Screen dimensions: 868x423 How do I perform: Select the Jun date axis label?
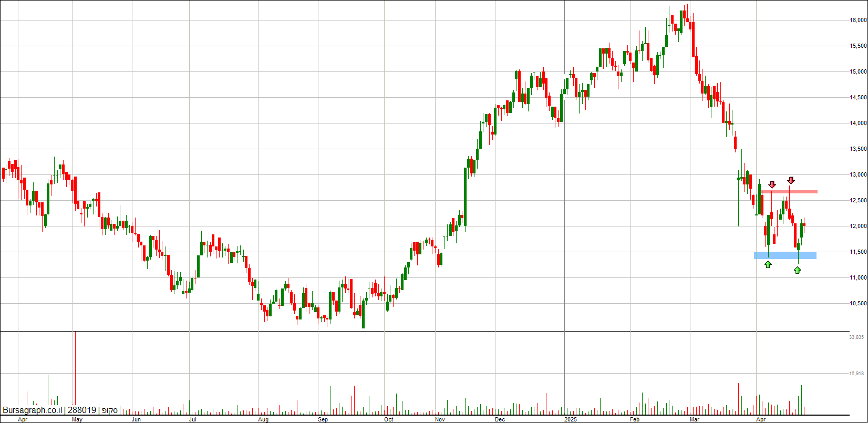(136, 420)
